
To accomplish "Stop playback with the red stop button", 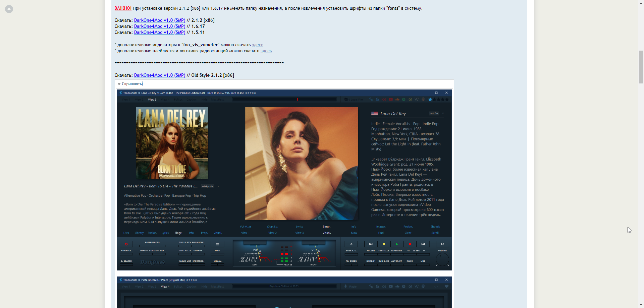I will [410, 244].
